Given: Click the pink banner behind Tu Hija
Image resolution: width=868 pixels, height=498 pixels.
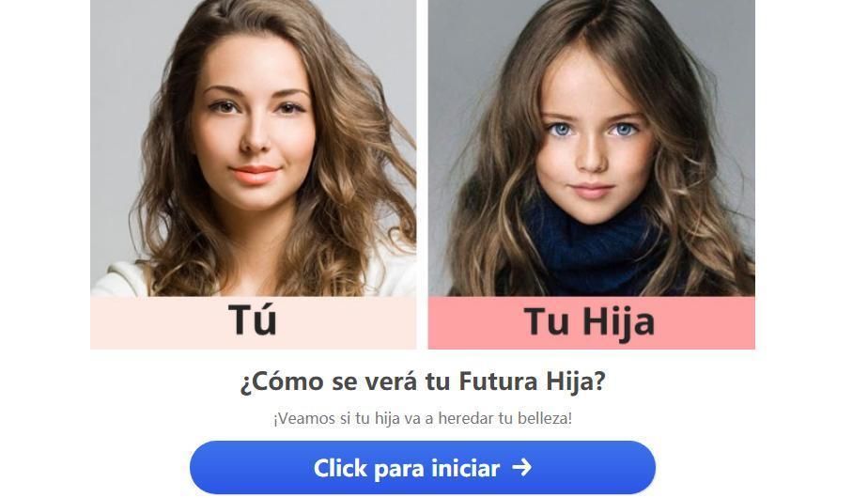Looking at the screenshot, I should pyautogui.click(x=591, y=322).
